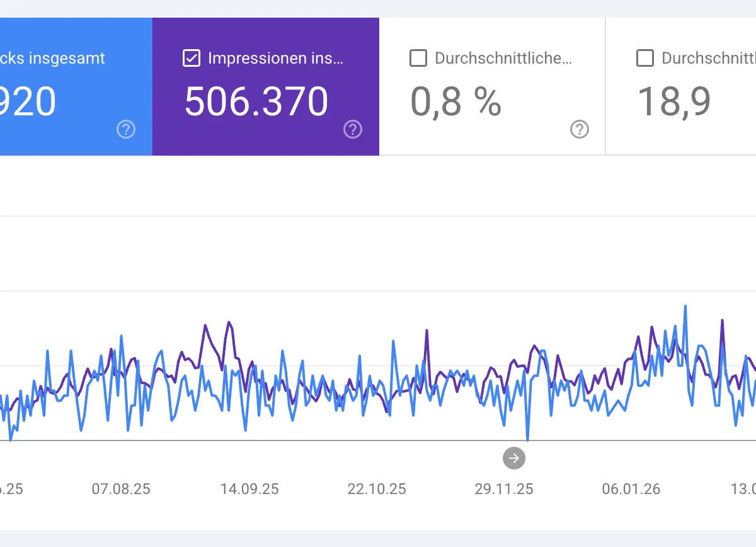Open help icon on Klicks insgesamt card

click(x=126, y=130)
